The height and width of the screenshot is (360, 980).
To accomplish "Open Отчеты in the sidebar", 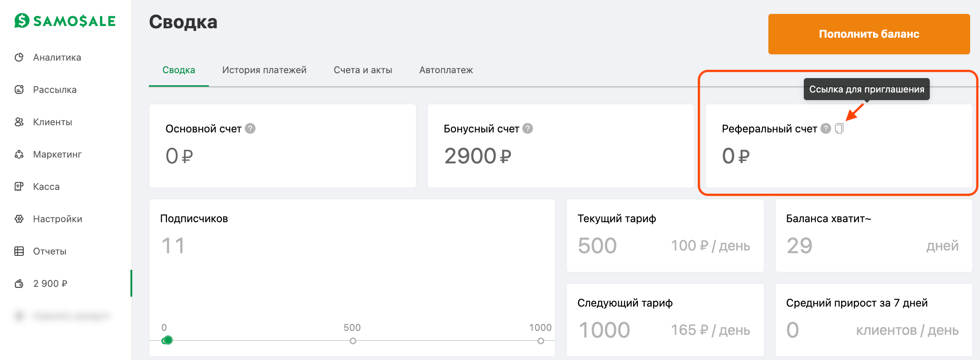I will [x=50, y=251].
